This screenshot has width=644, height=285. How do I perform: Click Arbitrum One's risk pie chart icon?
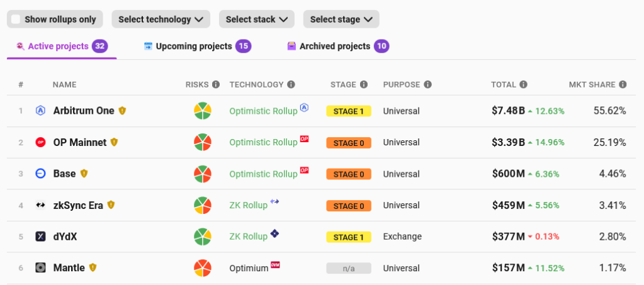point(202,111)
